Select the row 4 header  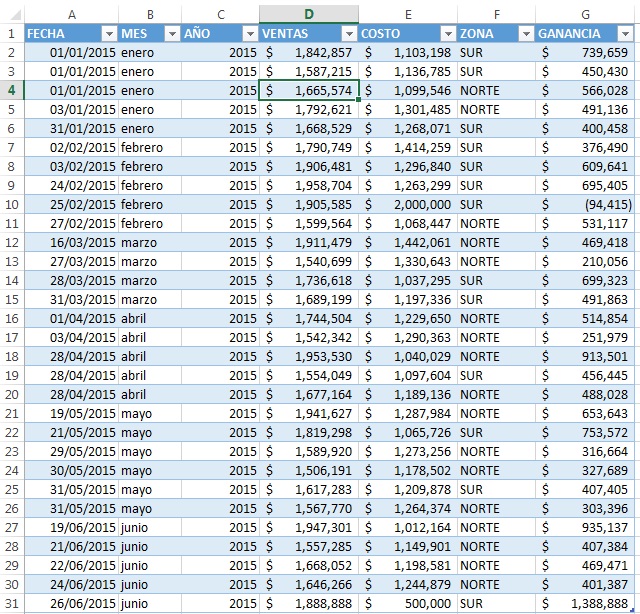(x=10, y=90)
